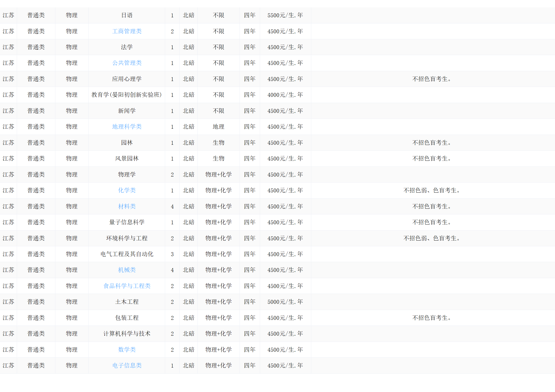Click the 材料类 link

pos(127,206)
